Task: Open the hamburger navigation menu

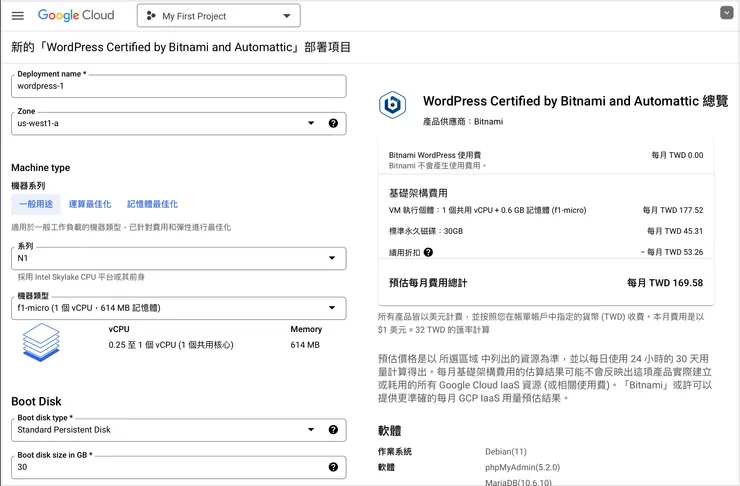Action: pos(17,16)
